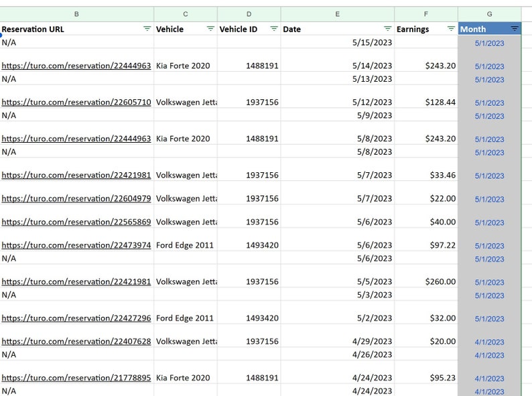This screenshot has height=396, width=532.
Task: Select column E header
Action: [338, 14]
